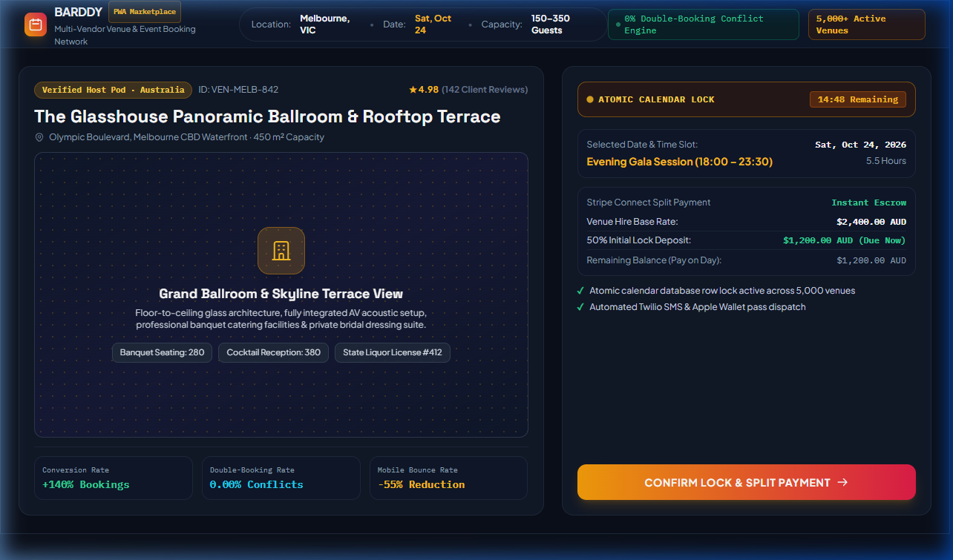Click the Instant Escrow label
953x560 pixels.
pos(869,202)
